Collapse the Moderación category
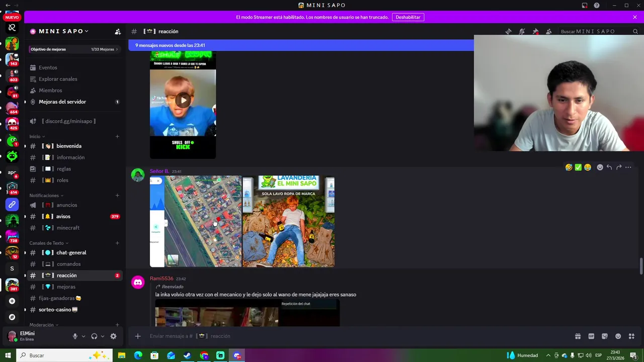 coord(44,325)
